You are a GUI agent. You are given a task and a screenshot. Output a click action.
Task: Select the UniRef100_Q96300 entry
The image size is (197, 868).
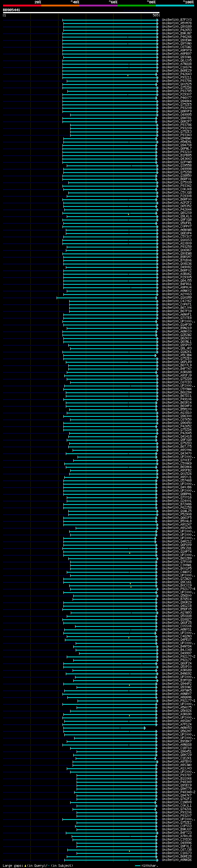(x=177, y=416)
